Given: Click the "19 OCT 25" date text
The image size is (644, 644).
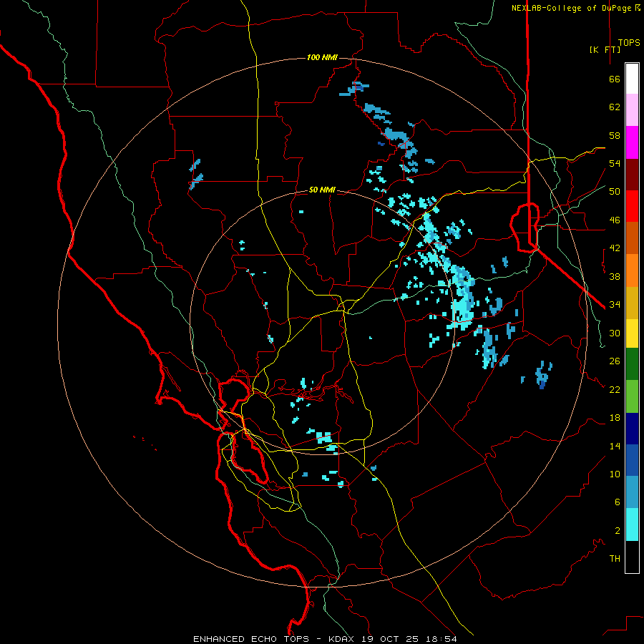Looking at the screenshot, I should (389, 639).
